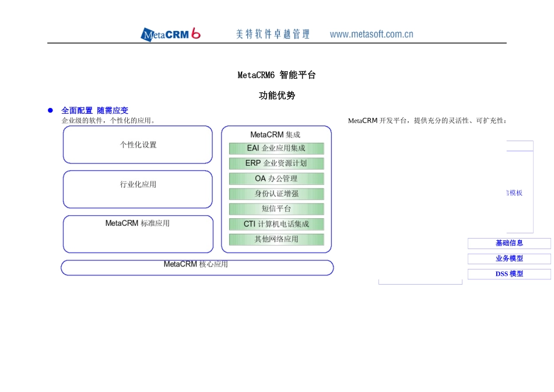Click the 其他网络应用 green bar
The image size is (554, 392).
tap(276, 240)
